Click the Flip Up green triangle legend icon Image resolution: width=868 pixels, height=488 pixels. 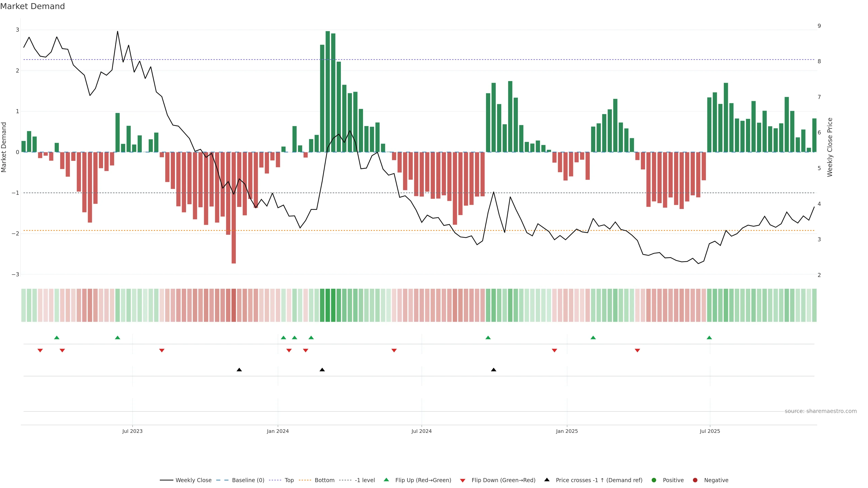[x=387, y=480]
